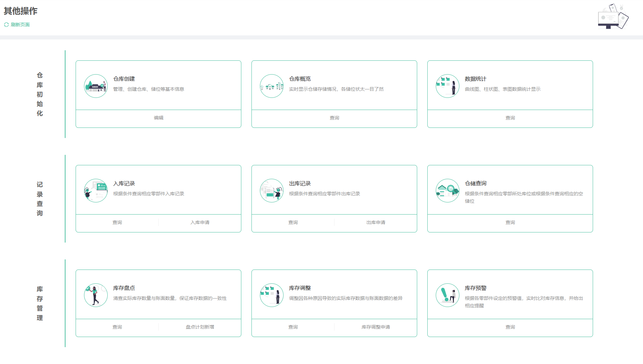
Task: Click the 库存调整 circular icon
Action: coord(272,295)
